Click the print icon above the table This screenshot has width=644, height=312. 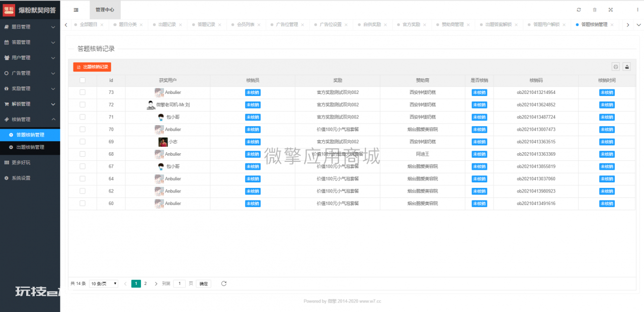(615, 67)
